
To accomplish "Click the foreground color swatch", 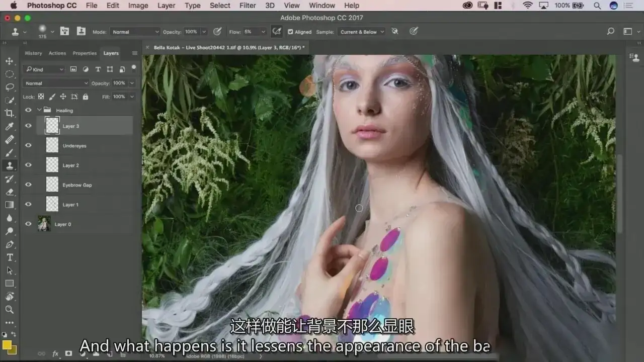I will coord(7,344).
